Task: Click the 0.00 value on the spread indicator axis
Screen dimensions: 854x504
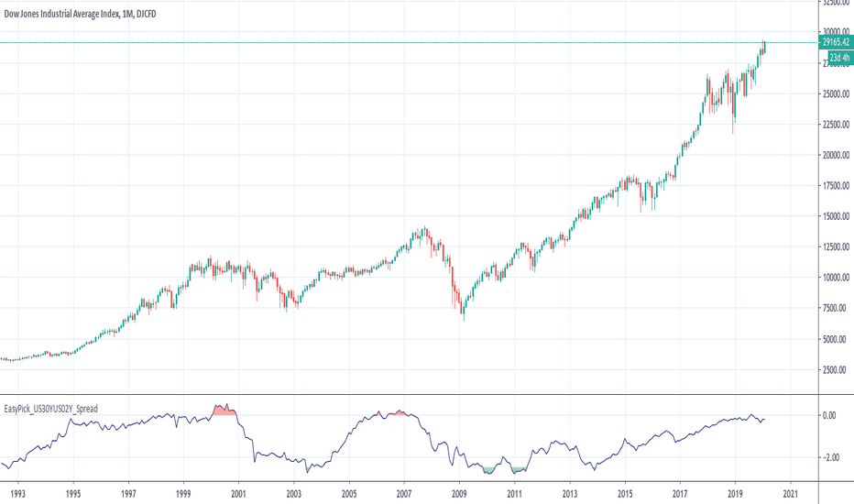Action: click(x=829, y=416)
